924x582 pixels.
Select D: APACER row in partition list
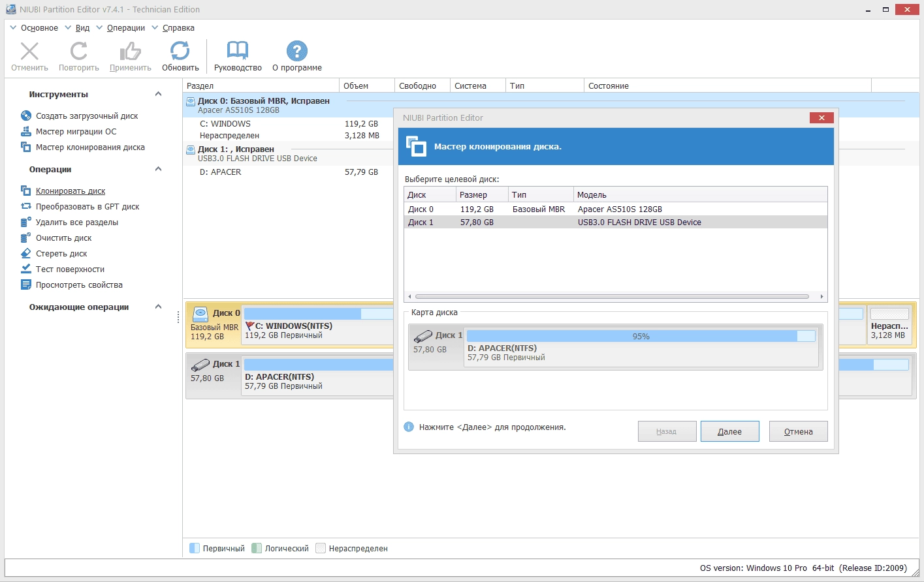(x=289, y=172)
